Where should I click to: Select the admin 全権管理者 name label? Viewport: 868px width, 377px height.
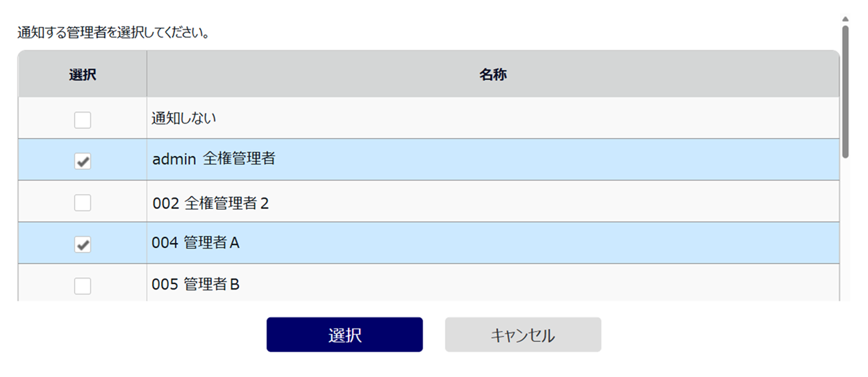click(214, 159)
